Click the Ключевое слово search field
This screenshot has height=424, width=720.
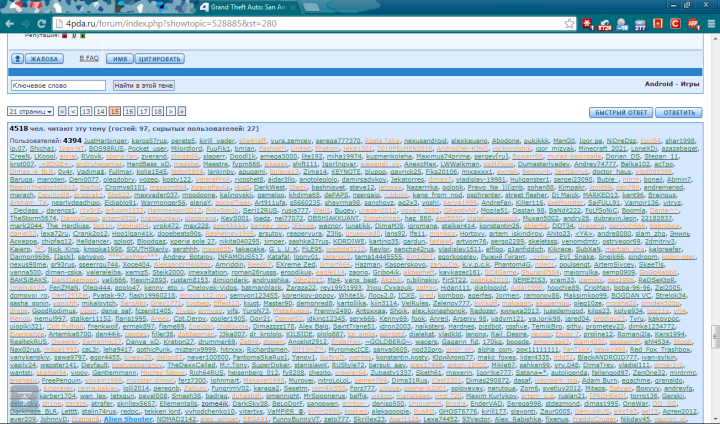(58, 85)
